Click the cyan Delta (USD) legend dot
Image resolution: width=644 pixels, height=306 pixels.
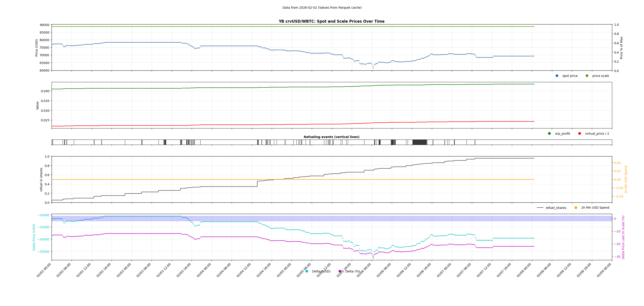(307, 271)
